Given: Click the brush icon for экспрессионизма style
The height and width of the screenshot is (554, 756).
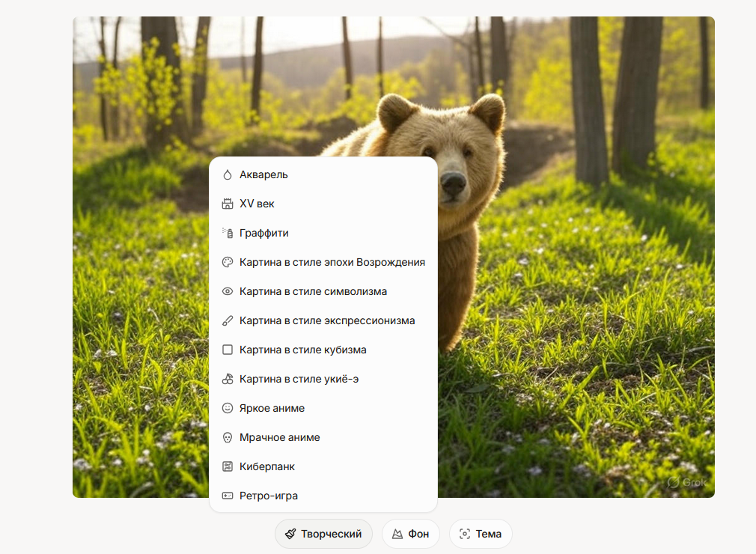Looking at the screenshot, I should point(228,320).
